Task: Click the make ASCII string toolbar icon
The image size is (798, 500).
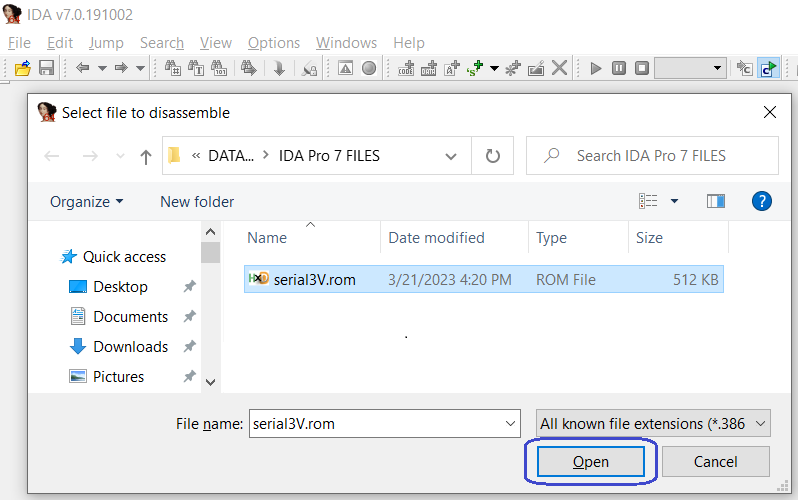Action: coord(452,68)
